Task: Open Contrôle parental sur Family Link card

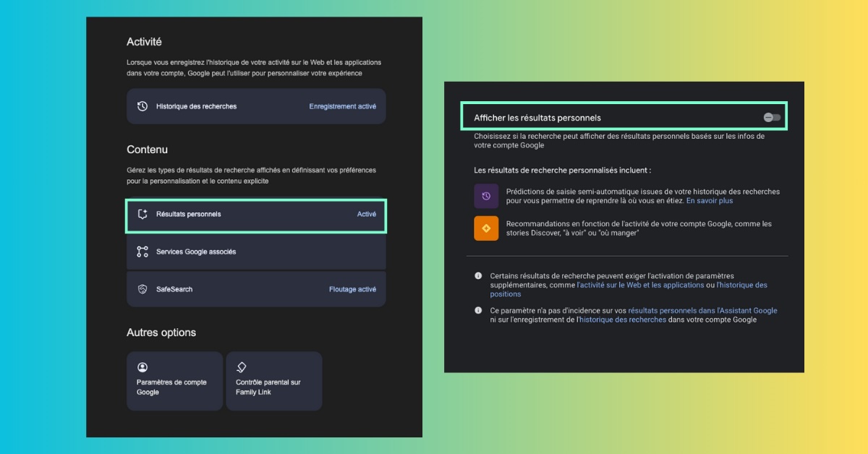Action: [x=274, y=381]
